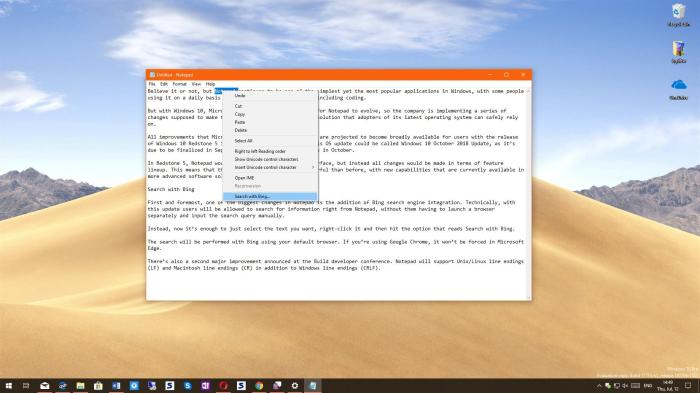Click line starting 'There's also a second major'
Viewport: 700px width, 393px height.
tap(336, 261)
